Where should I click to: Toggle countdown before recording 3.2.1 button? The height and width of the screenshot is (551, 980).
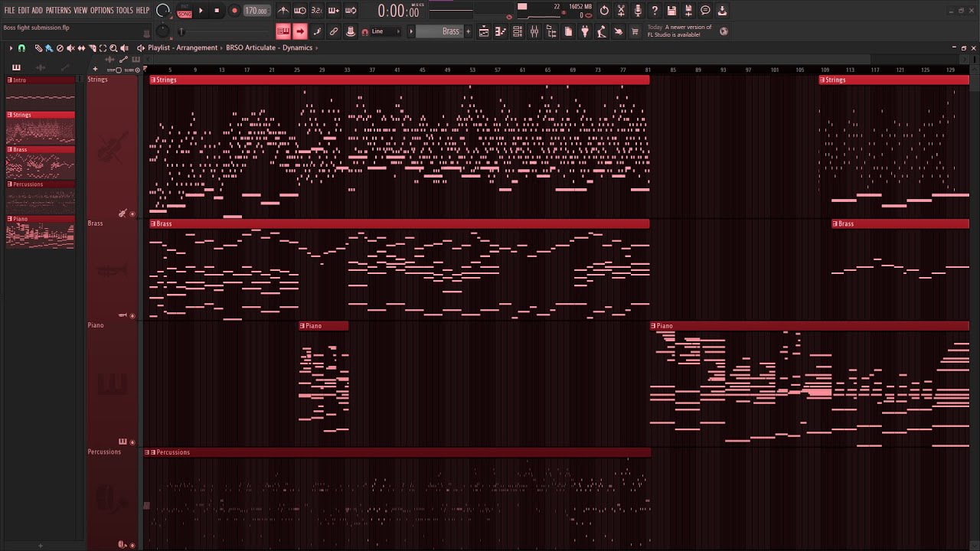pos(317,11)
